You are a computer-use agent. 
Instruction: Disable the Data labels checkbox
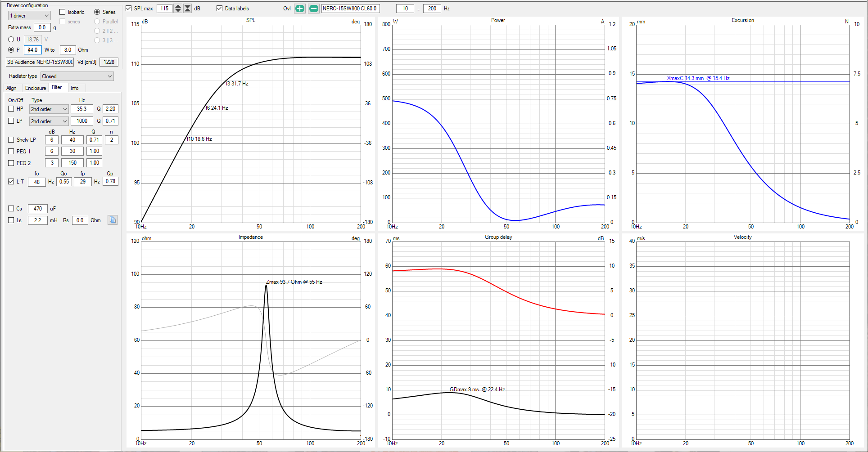[x=220, y=9]
